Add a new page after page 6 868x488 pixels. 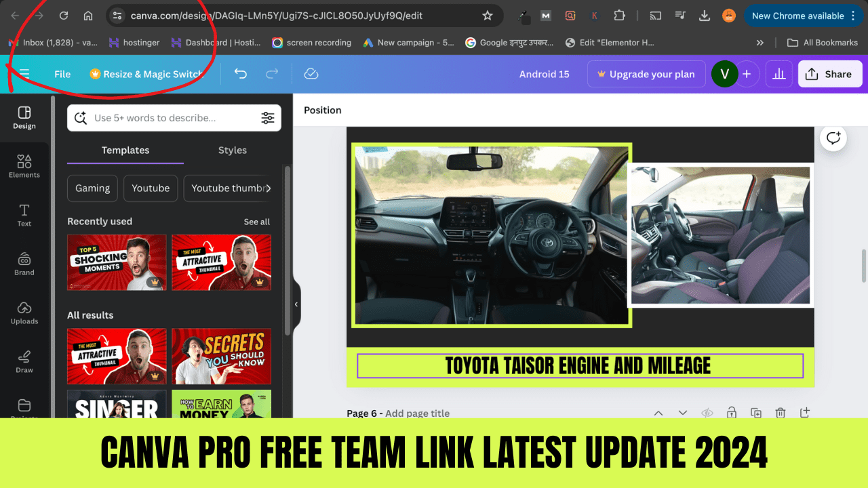tap(805, 413)
